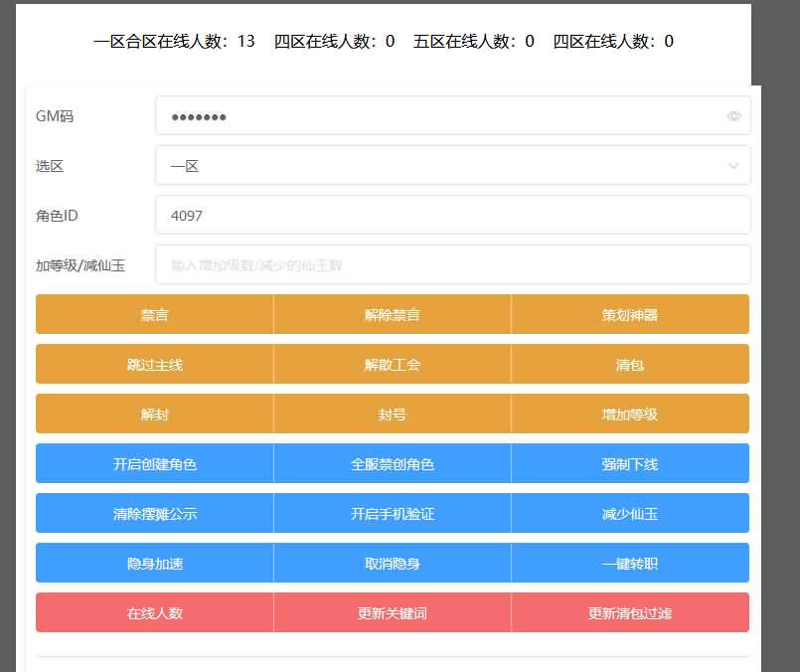Screen dimensions: 800x672
Task: Activate the 策划神器 button
Action: coord(630,314)
